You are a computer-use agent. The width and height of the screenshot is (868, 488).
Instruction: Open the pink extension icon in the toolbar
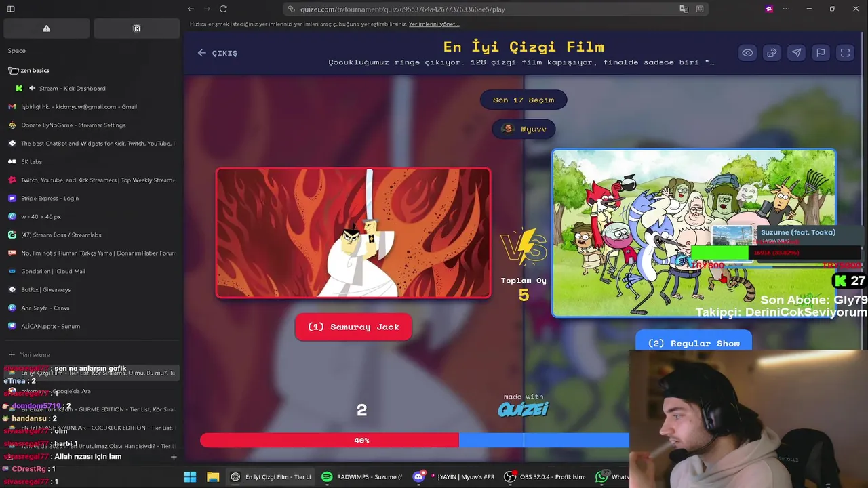[x=769, y=9]
